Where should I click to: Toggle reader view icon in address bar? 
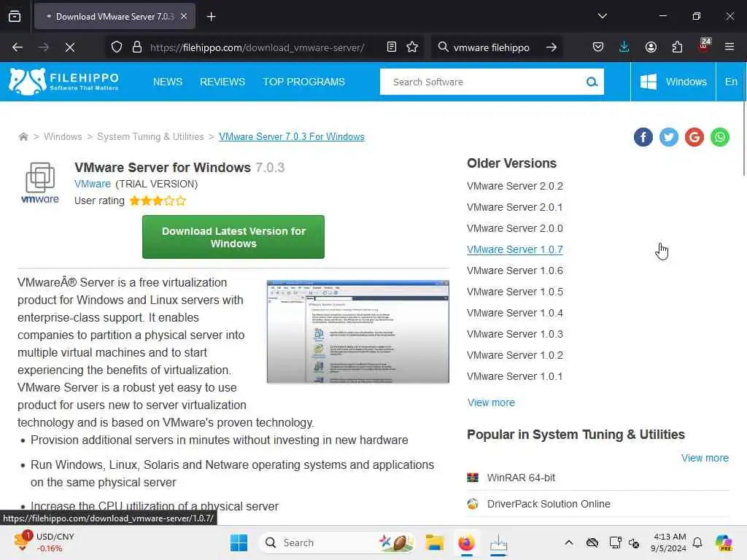click(x=391, y=47)
